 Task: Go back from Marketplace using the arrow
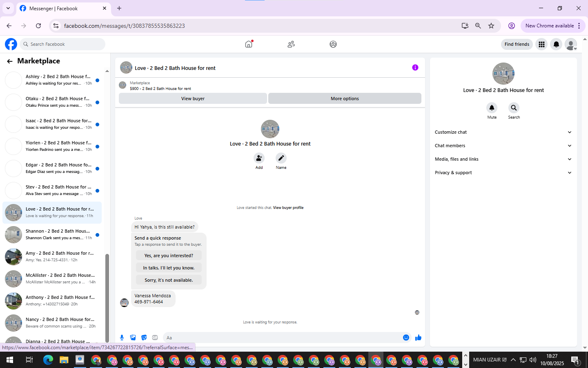coord(9,61)
